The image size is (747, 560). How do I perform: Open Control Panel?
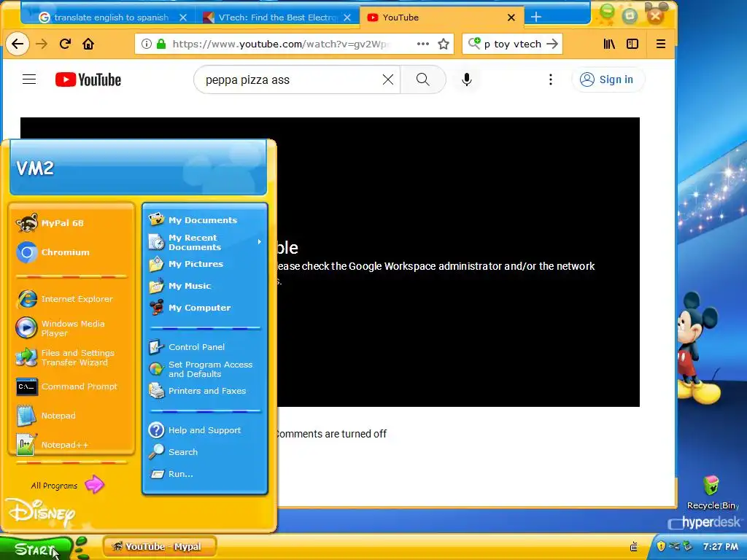coord(205,347)
